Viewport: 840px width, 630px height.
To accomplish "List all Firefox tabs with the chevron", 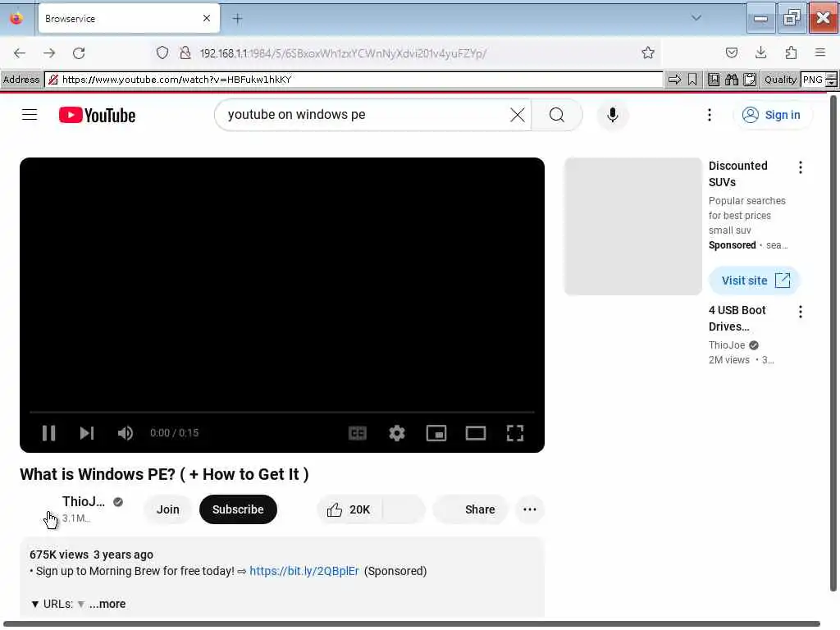I will coord(696,18).
